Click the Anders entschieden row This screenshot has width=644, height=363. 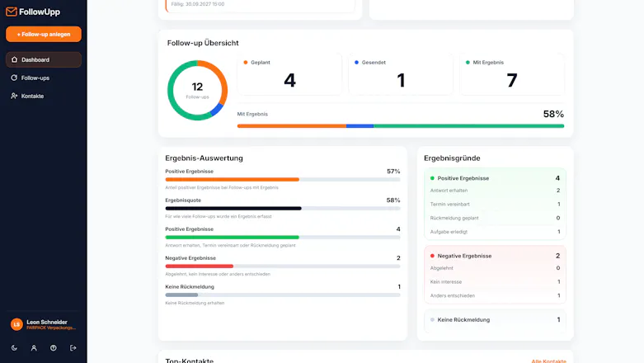pyautogui.click(x=495, y=295)
